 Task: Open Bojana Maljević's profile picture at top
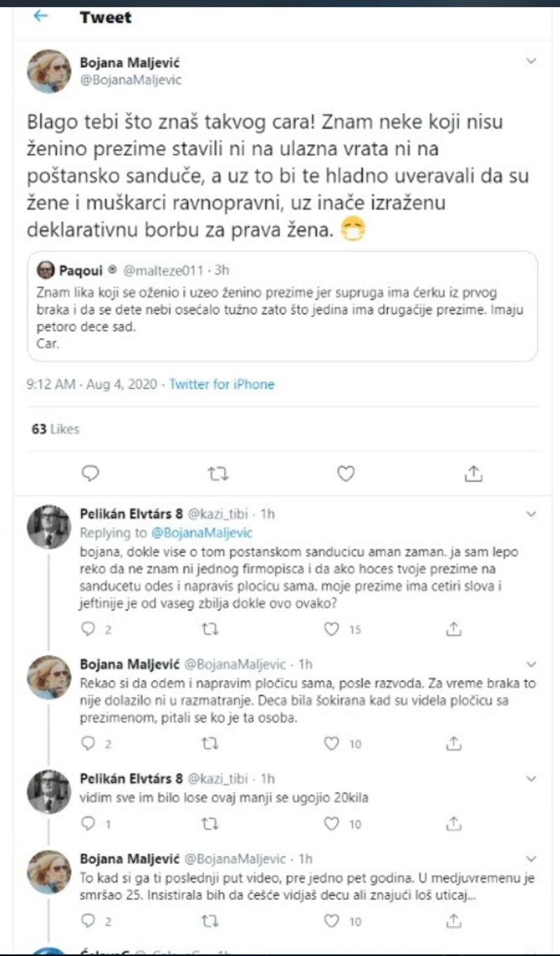click(49, 71)
